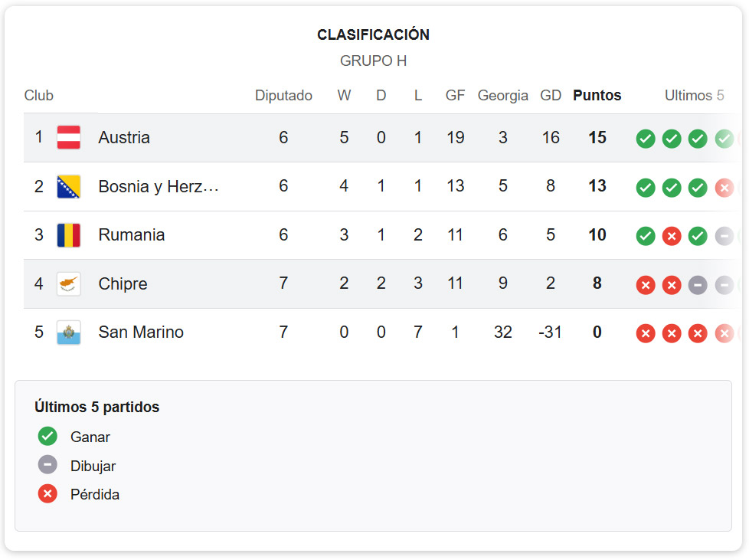Click the draw icon in Rumania's last five results
The height and width of the screenshot is (560, 749).
click(x=724, y=236)
